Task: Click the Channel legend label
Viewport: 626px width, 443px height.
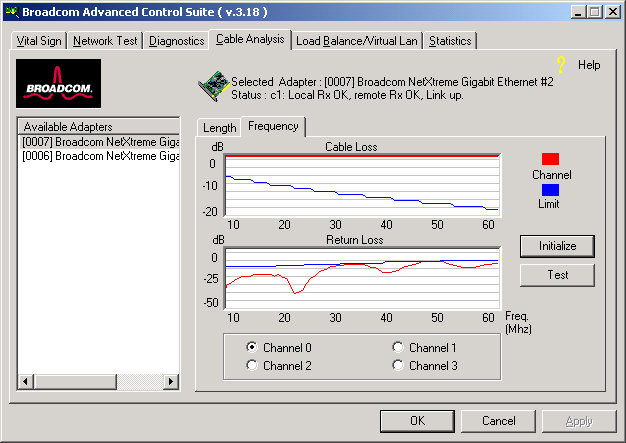Action: pos(552,175)
